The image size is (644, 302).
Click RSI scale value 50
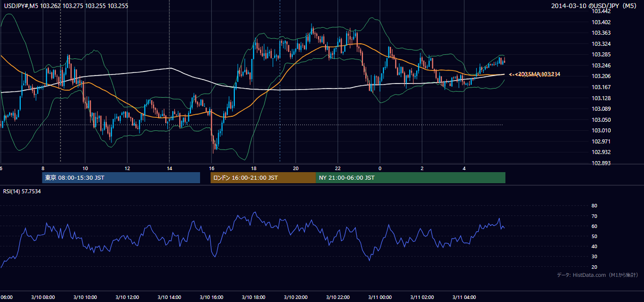594,236
